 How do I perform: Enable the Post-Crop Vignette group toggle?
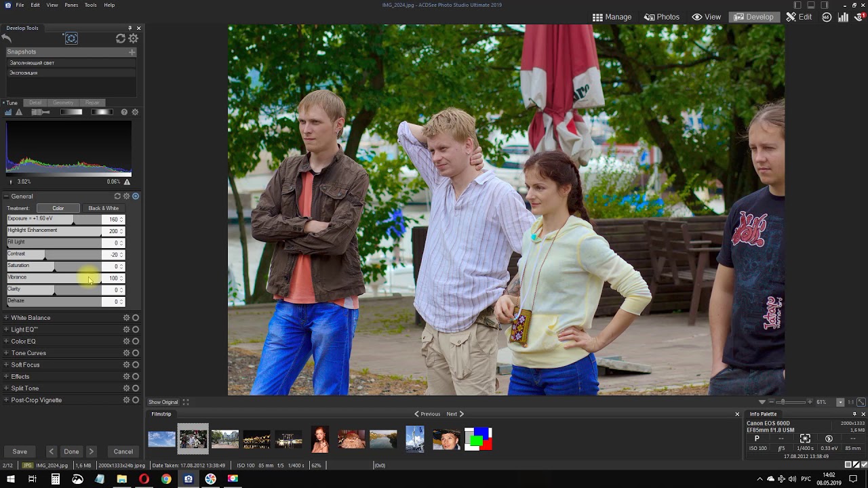click(x=136, y=400)
